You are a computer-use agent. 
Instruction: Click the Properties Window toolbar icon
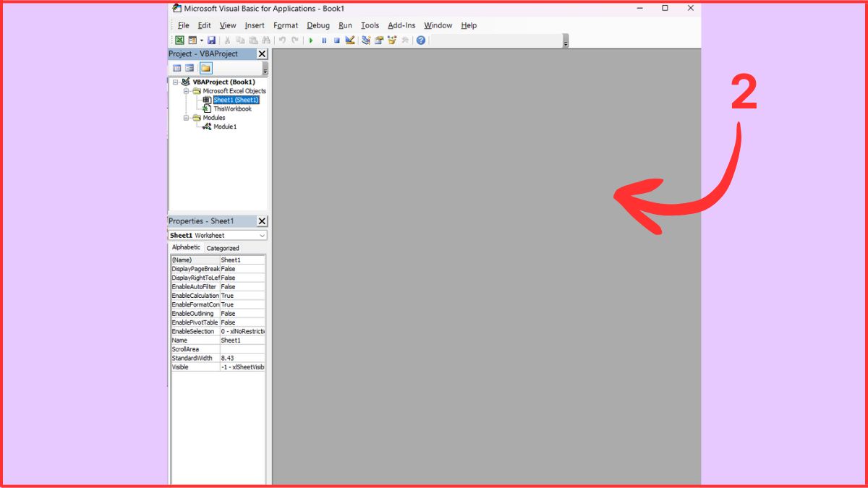click(379, 40)
